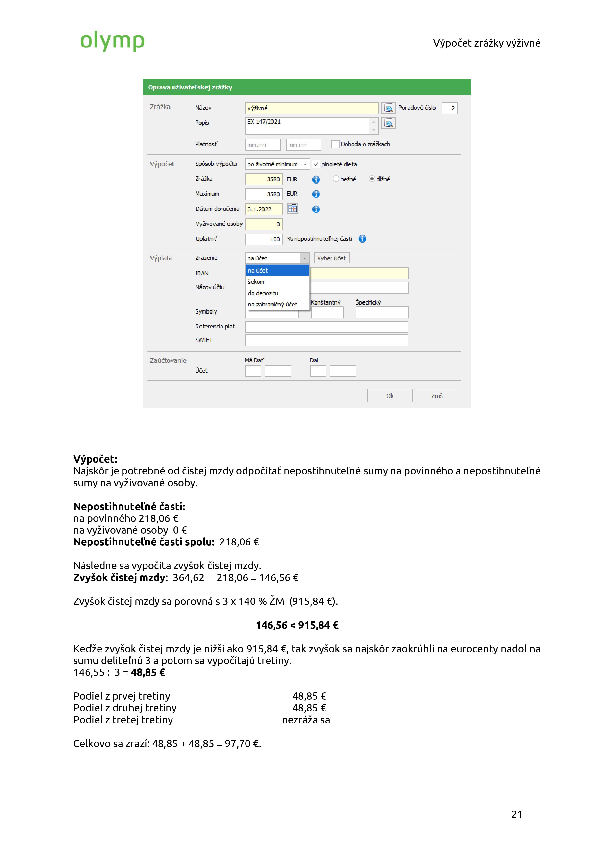Select the bežné radio button
614x868 pixels.
(x=336, y=179)
